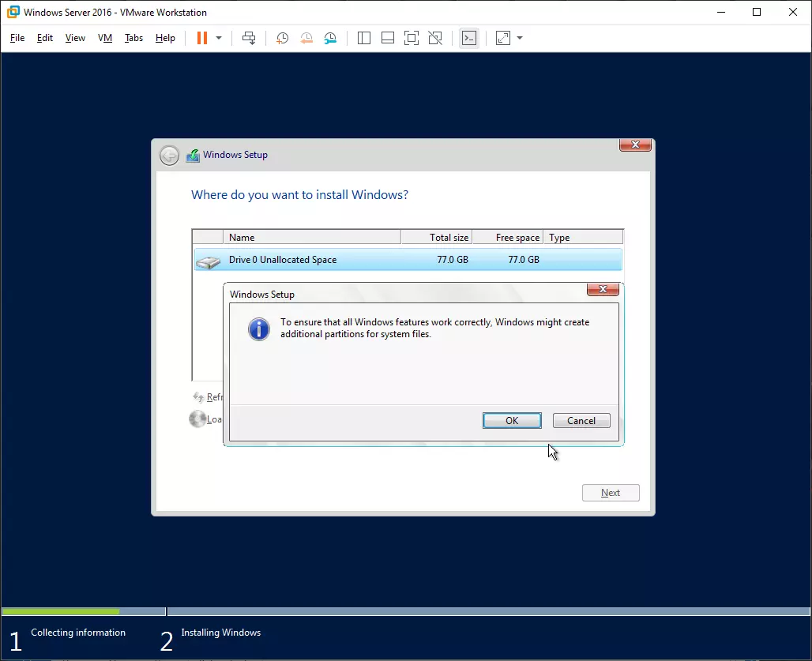Switch to Unity mode
The height and width of the screenshot is (661, 812).
click(435, 38)
